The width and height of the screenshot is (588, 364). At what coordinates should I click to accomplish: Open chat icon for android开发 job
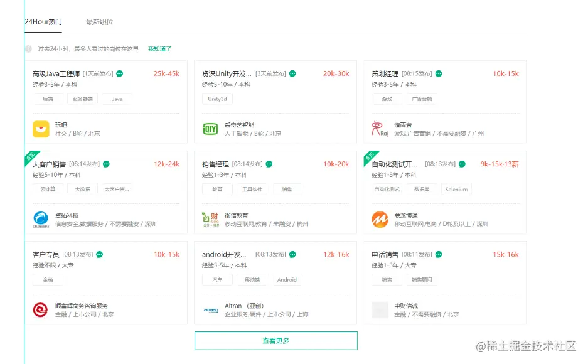[292, 254]
